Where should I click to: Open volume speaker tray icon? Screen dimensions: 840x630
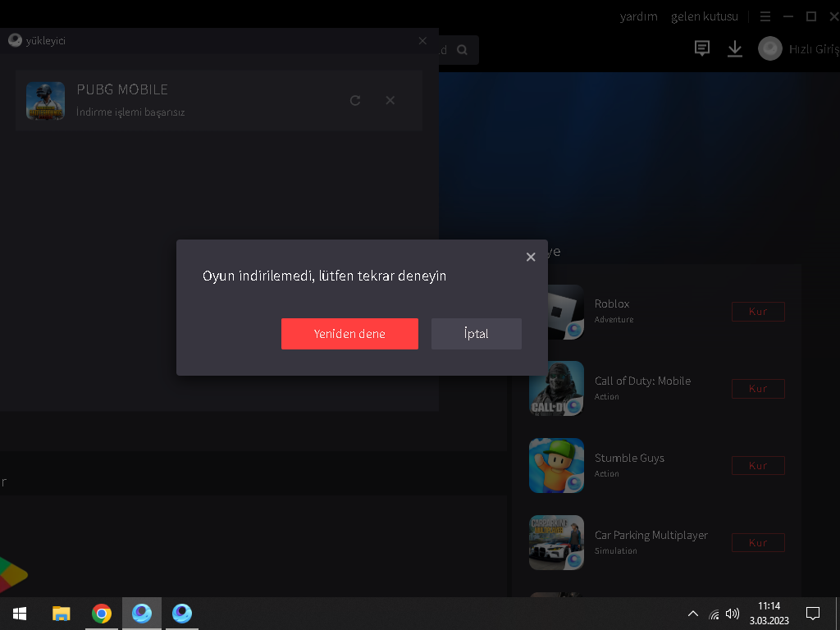[733, 614]
